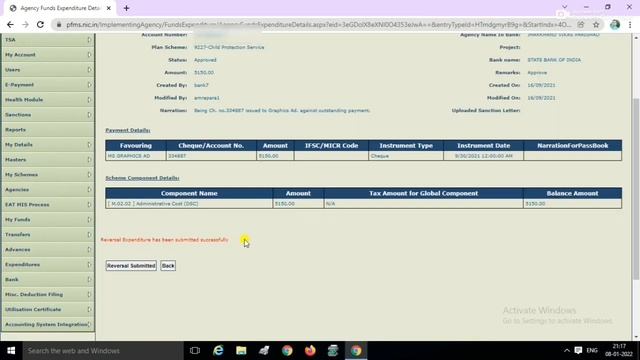Click the site lock icon
This screenshot has height=360, width=640.
[59, 24]
